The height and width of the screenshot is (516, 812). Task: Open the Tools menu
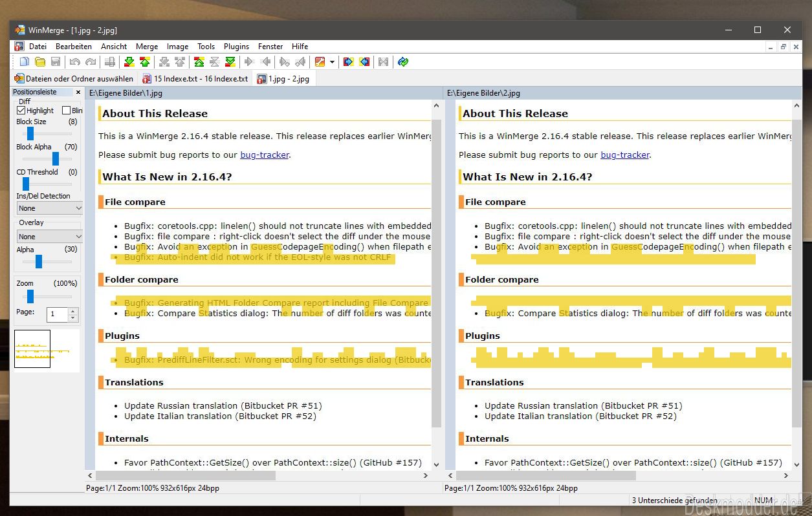click(x=206, y=47)
